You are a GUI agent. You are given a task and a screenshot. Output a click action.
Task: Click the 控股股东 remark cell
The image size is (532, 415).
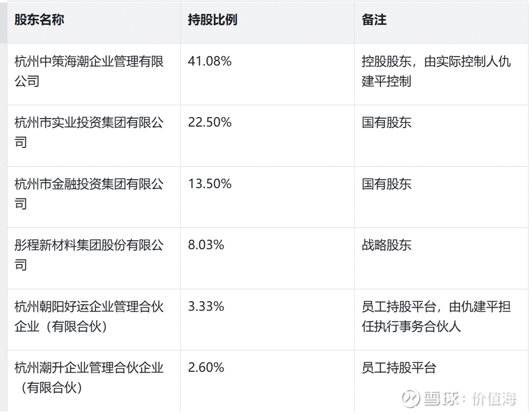tap(436, 71)
